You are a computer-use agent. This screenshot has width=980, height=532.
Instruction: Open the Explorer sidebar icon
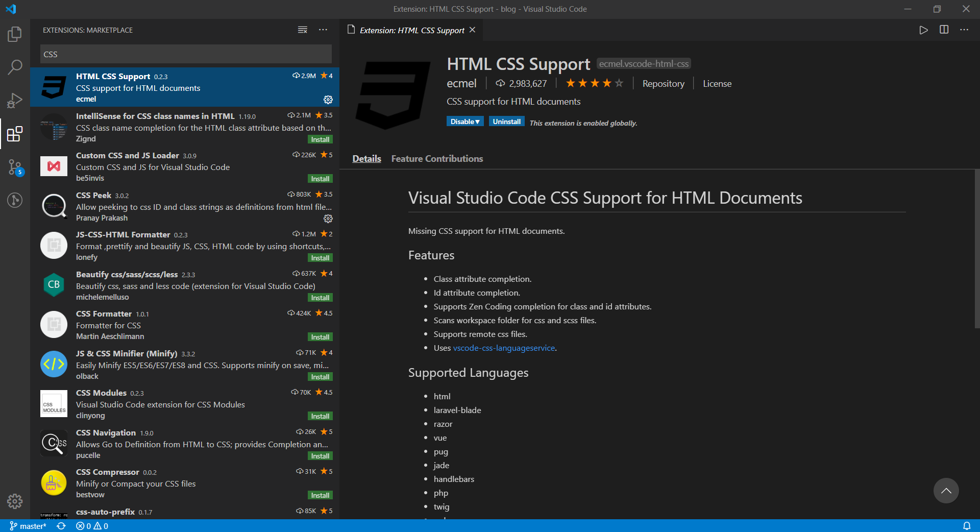[x=15, y=34]
